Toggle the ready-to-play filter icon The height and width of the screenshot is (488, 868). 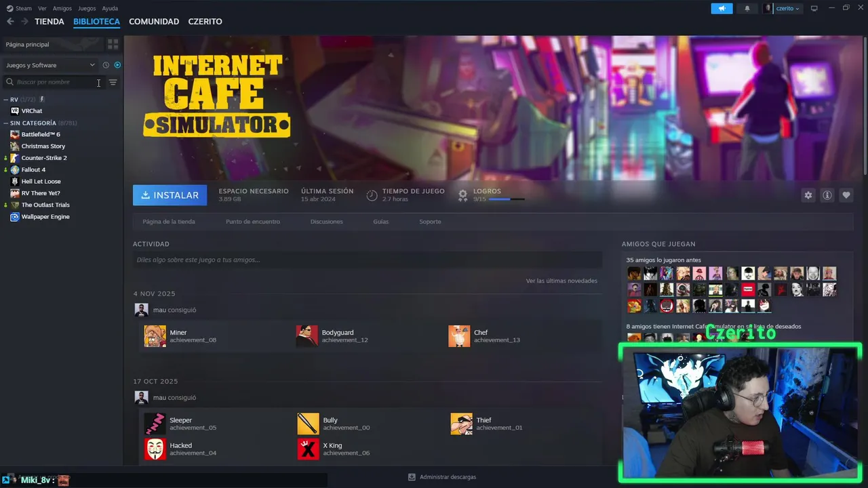click(x=117, y=65)
